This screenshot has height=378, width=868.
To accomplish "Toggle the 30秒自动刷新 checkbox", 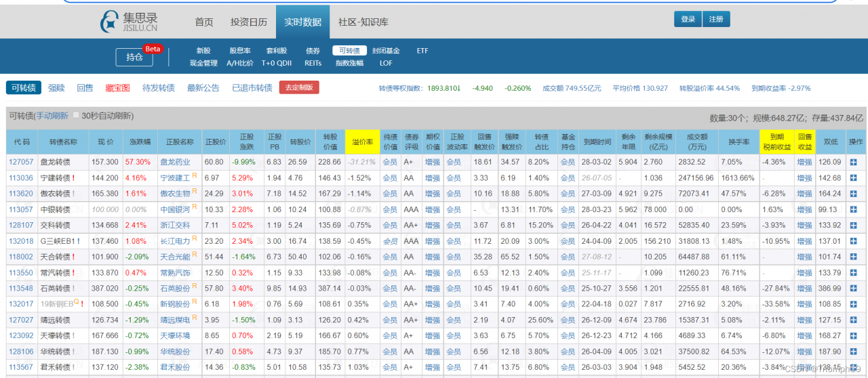I will 76,115.
